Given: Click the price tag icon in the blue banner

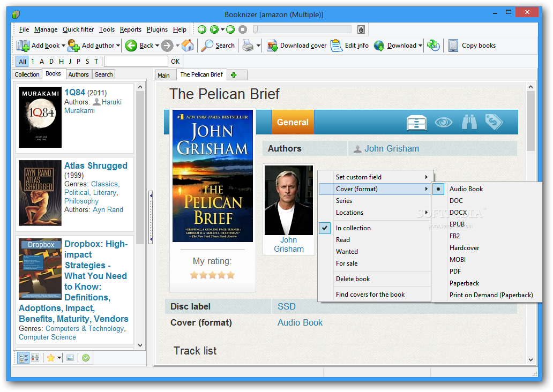Looking at the screenshot, I should click(x=494, y=122).
